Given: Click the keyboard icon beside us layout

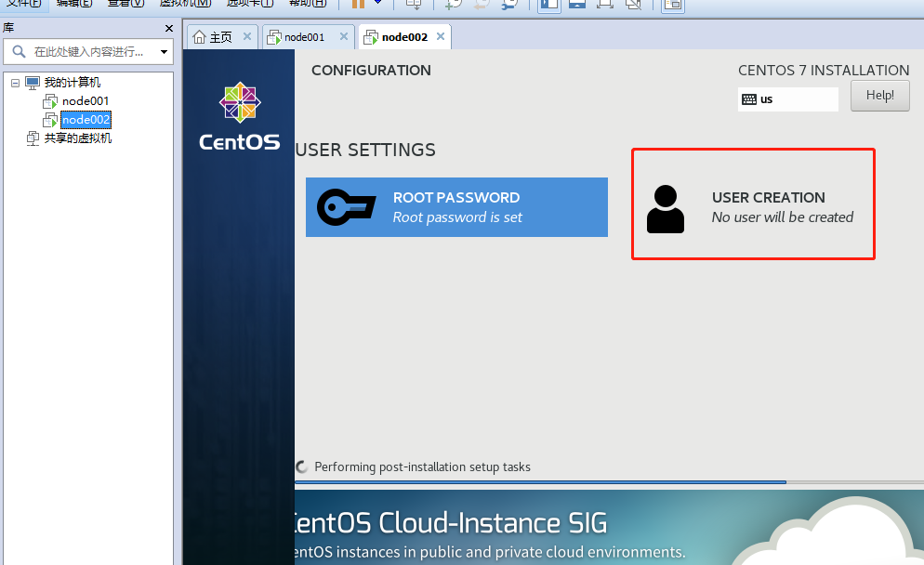Looking at the screenshot, I should pos(748,99).
